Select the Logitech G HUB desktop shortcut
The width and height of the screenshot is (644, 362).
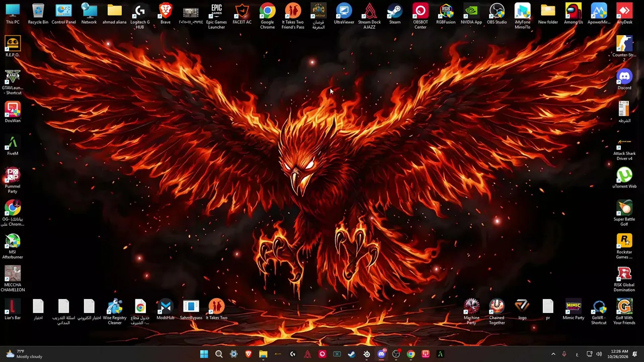coord(140,16)
